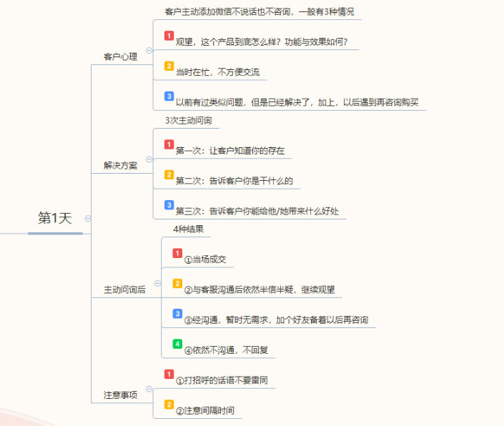
Task: Select the 注意事项 subtopic
Action: pyautogui.click(x=121, y=395)
